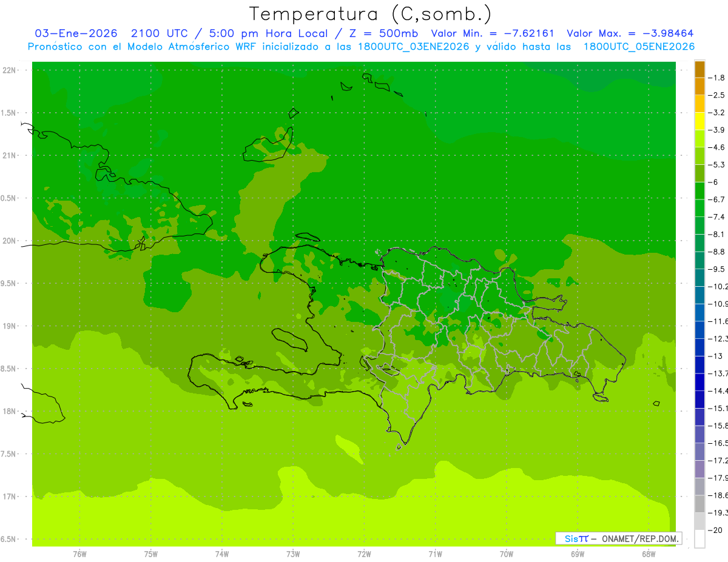The height and width of the screenshot is (562, 728).
Task: Click the date text "03-Ene-2026"
Action: point(76,33)
